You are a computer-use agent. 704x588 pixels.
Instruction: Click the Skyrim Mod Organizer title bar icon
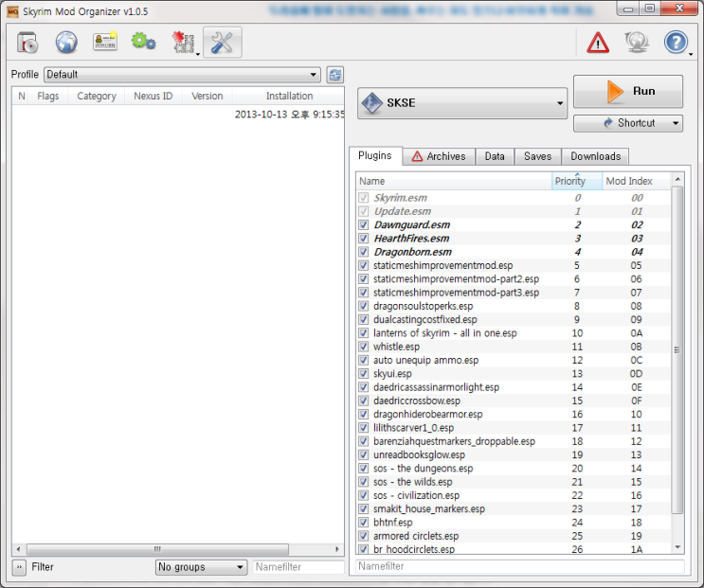tap(12, 11)
